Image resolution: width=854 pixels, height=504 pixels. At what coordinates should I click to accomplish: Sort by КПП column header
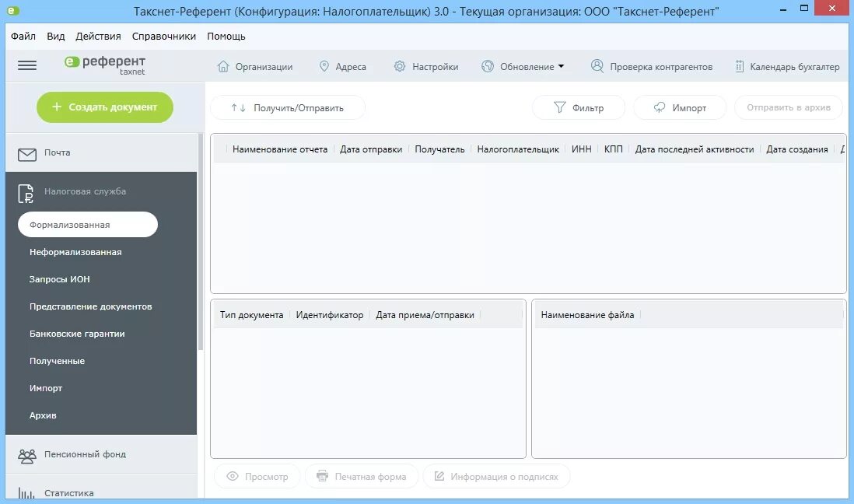pyautogui.click(x=613, y=149)
